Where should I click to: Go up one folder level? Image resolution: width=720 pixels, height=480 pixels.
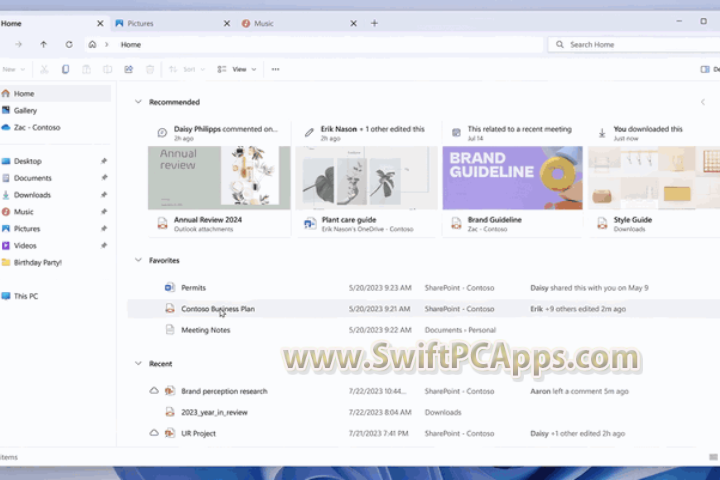pos(43,45)
